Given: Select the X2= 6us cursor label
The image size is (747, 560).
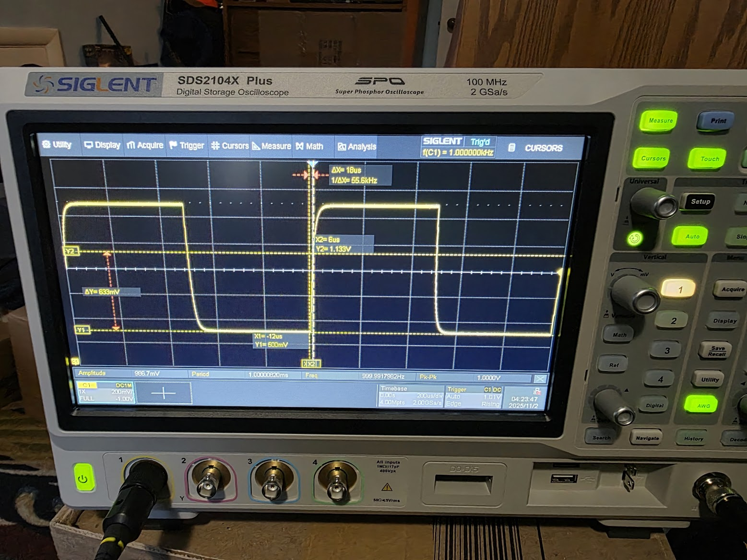Looking at the screenshot, I should click(x=328, y=240).
